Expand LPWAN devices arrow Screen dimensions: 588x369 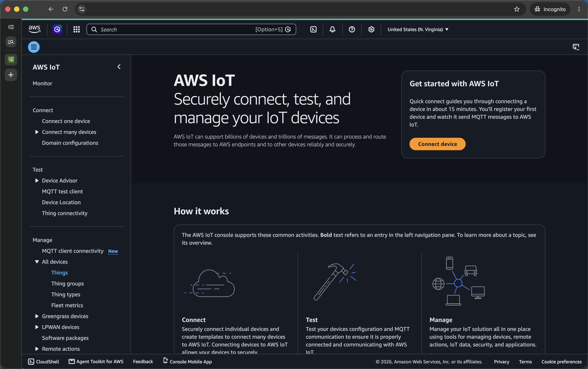(x=37, y=327)
